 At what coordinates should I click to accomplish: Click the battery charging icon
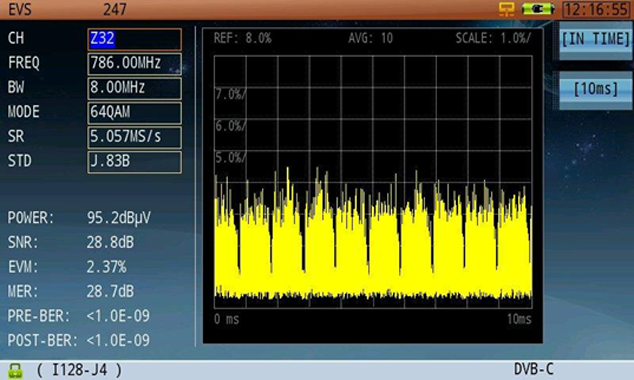538,8
